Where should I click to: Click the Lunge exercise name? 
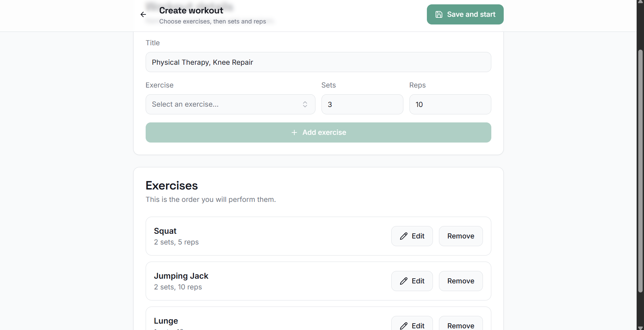coord(166,321)
